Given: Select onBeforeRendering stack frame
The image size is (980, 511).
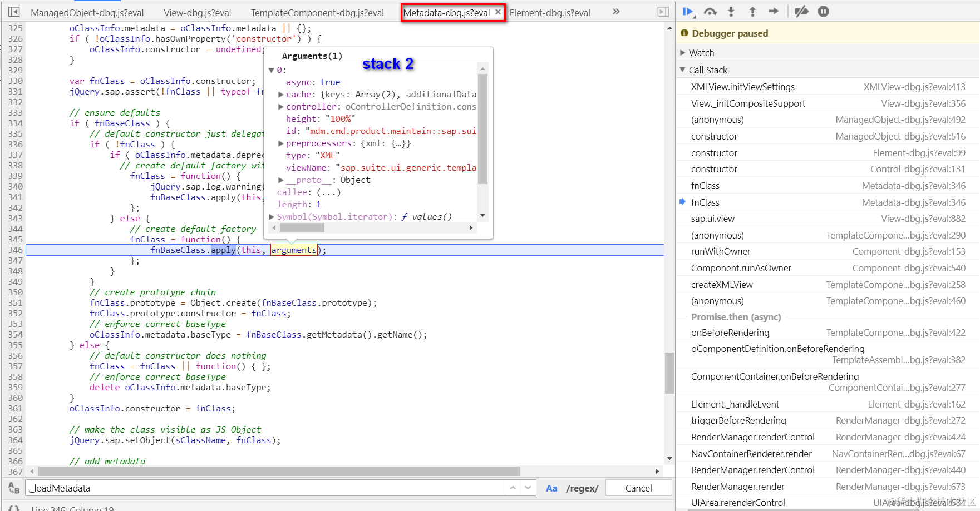Looking at the screenshot, I should click(x=828, y=333).
